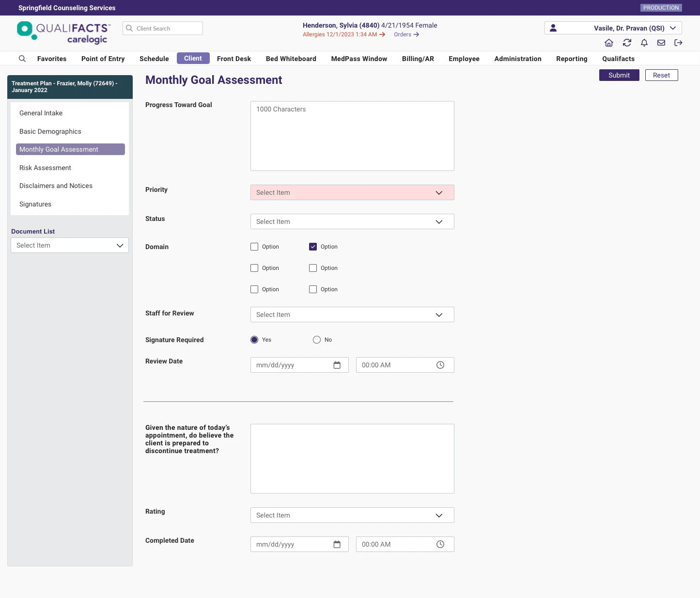Open the Document List select item dropdown
700x598 pixels.
point(69,245)
